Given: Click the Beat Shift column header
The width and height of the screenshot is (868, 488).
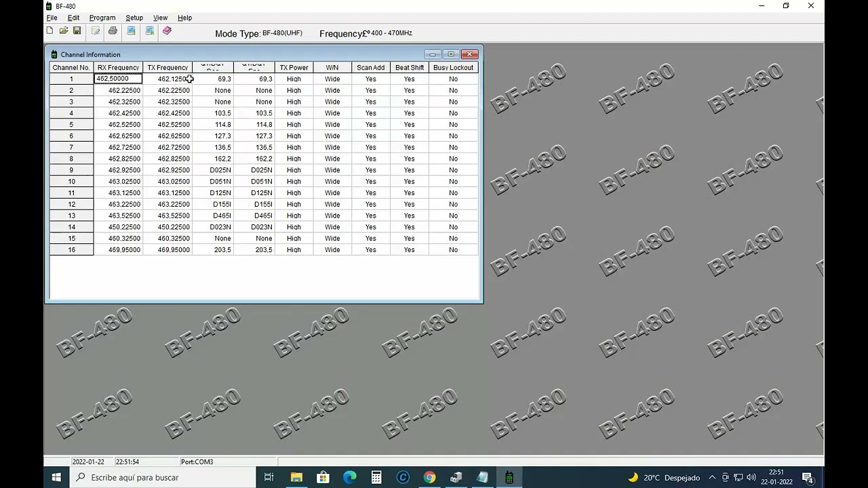Looking at the screenshot, I should [410, 68].
